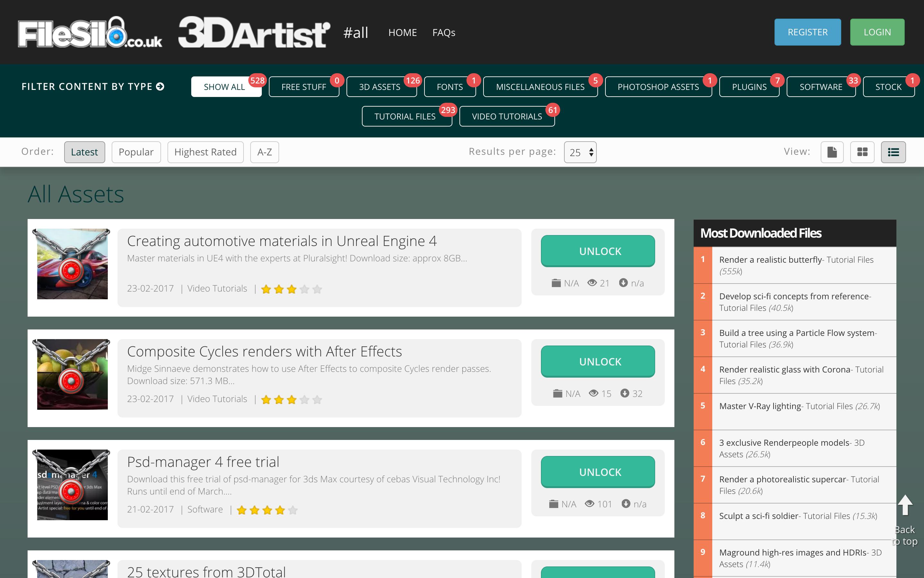
Task: Filter by SOFTWARE
Action: click(821, 87)
